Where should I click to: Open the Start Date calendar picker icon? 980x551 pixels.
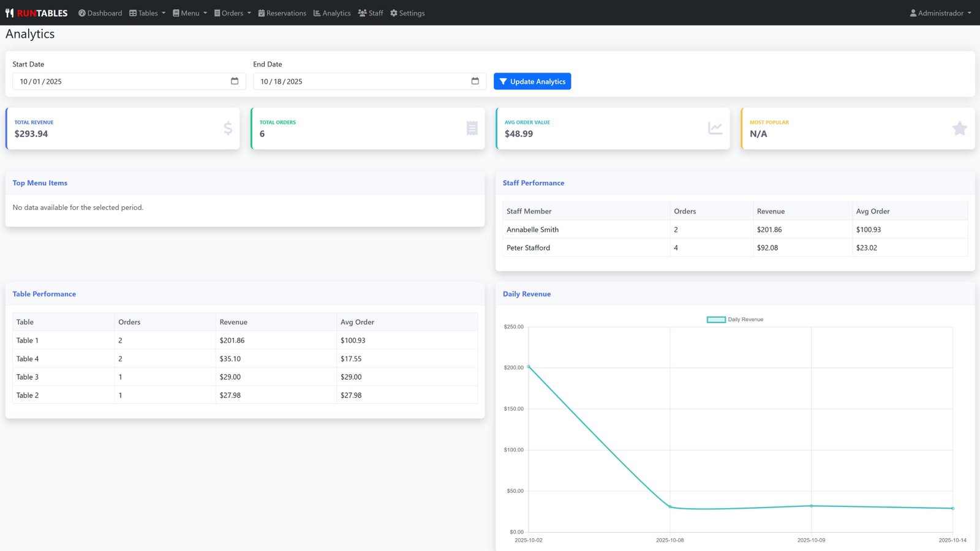235,81
